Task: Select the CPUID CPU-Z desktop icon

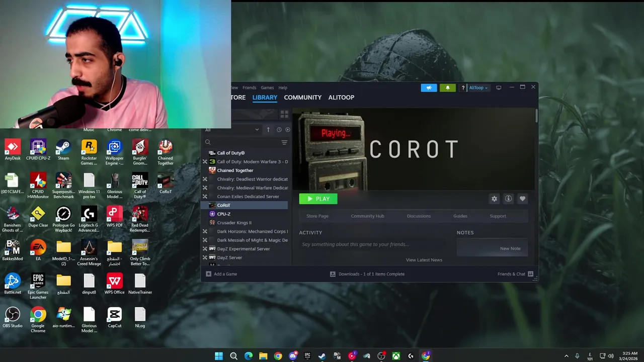Action: [x=38, y=150]
